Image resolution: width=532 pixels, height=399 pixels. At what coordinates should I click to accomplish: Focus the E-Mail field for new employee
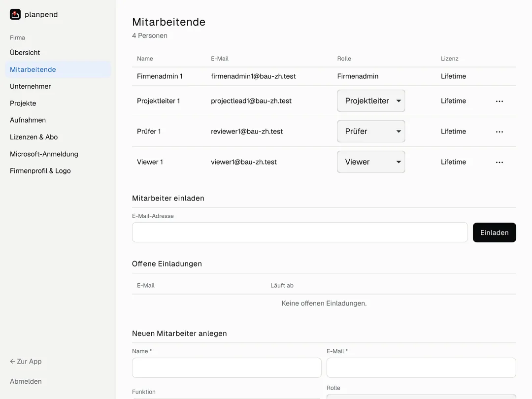point(421,368)
